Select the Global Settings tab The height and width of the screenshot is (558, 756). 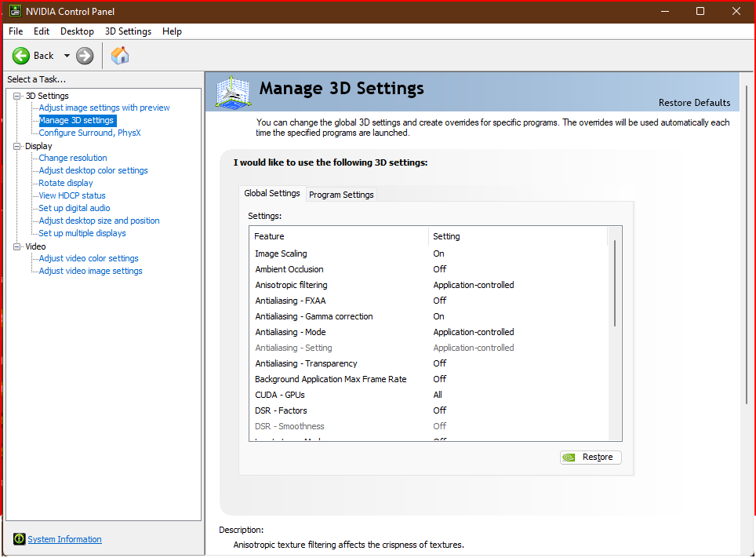pyautogui.click(x=272, y=193)
